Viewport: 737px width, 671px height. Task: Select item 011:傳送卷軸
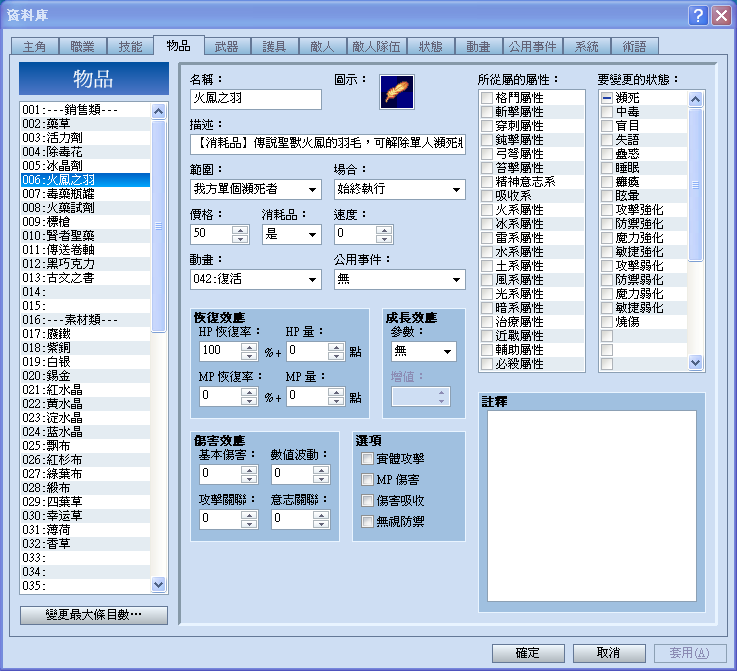coord(86,250)
